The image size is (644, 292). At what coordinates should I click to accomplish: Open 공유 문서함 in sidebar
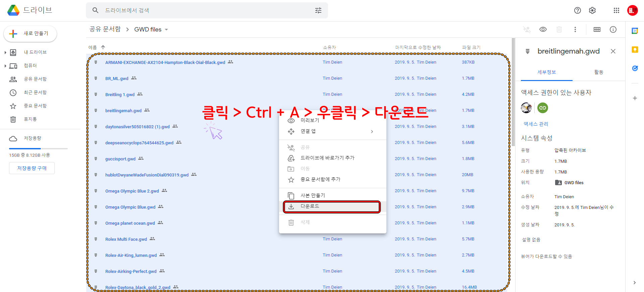[x=35, y=79]
